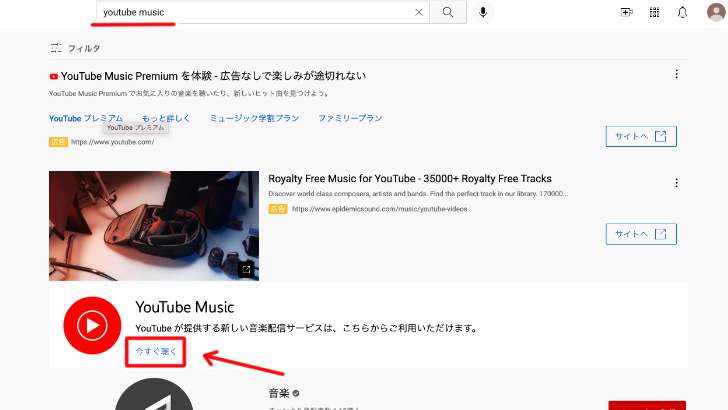Click the ミュージック学割プラン link
The image size is (728, 410).
point(254,118)
